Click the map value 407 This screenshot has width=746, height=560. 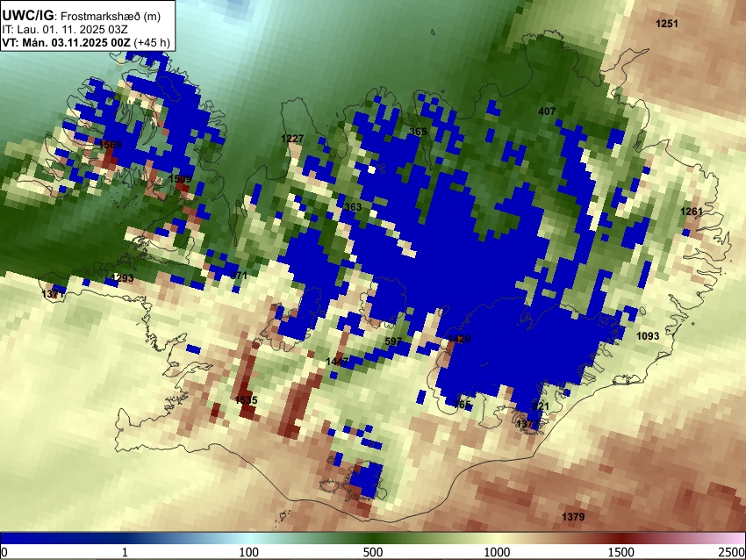[547, 111]
